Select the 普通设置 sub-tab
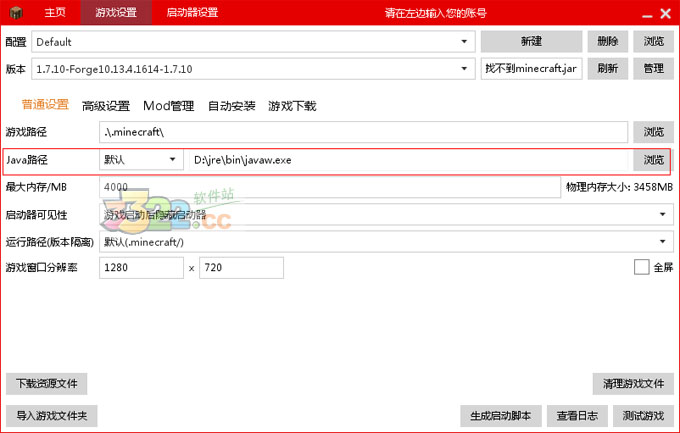The width and height of the screenshot is (680, 433). [45, 105]
